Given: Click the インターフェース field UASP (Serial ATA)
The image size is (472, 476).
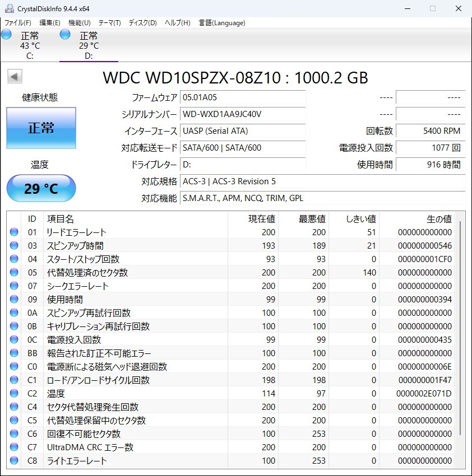Looking at the screenshot, I should (243, 131).
